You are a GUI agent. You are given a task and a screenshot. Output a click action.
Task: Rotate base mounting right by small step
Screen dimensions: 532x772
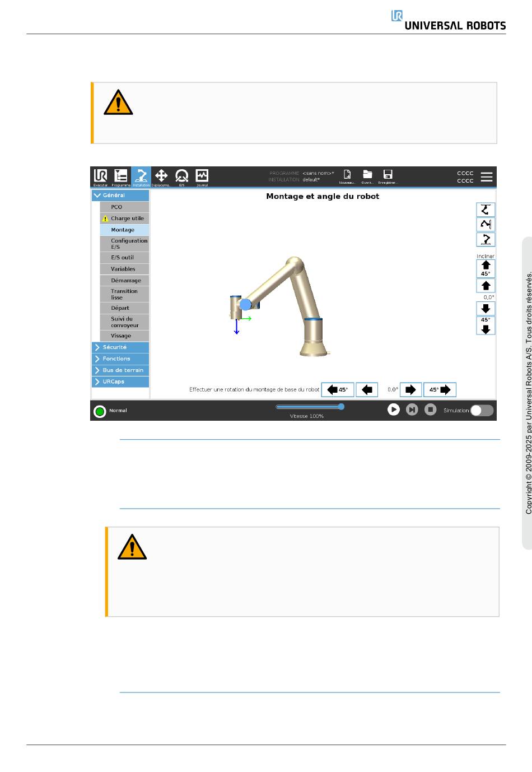coord(410,390)
